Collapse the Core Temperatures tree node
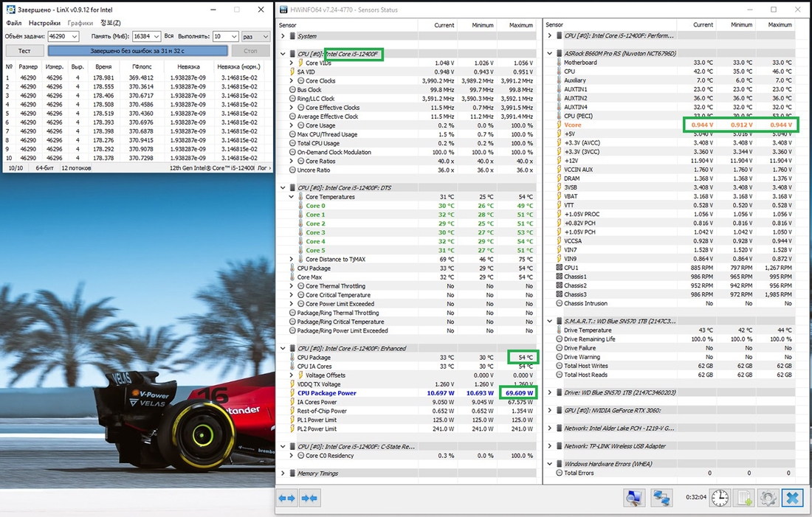Screen dimensions: 812x517 click(x=292, y=197)
